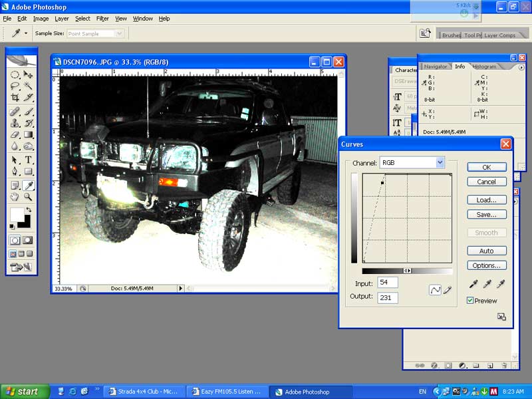Open the Filter menu
This screenshot has width=532, height=399.
click(x=102, y=19)
